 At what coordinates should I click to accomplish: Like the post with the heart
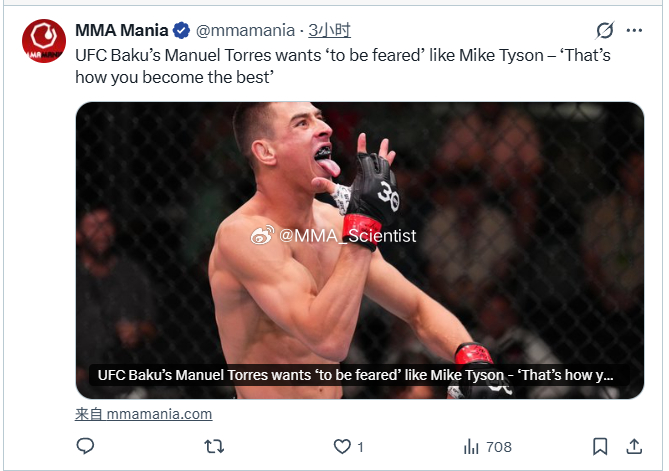[x=342, y=447]
